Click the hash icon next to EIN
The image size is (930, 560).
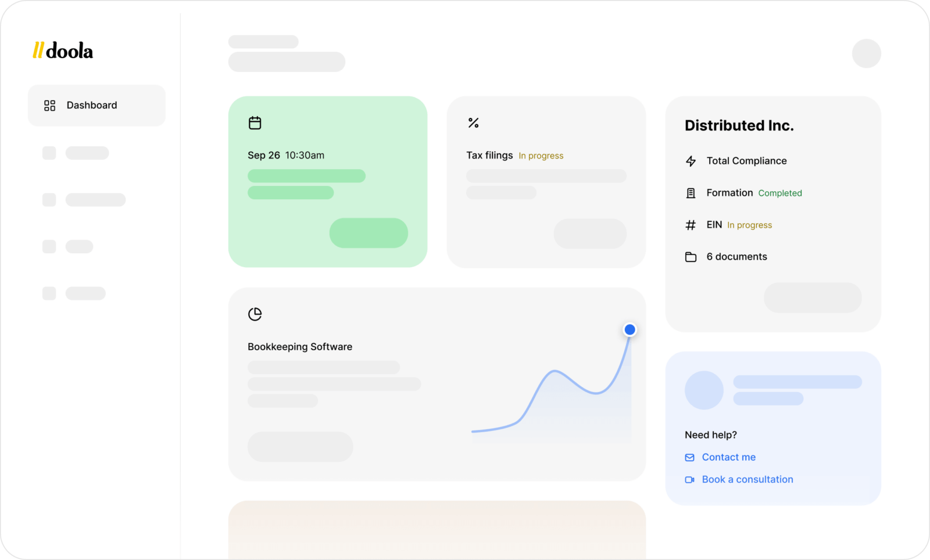click(x=691, y=225)
